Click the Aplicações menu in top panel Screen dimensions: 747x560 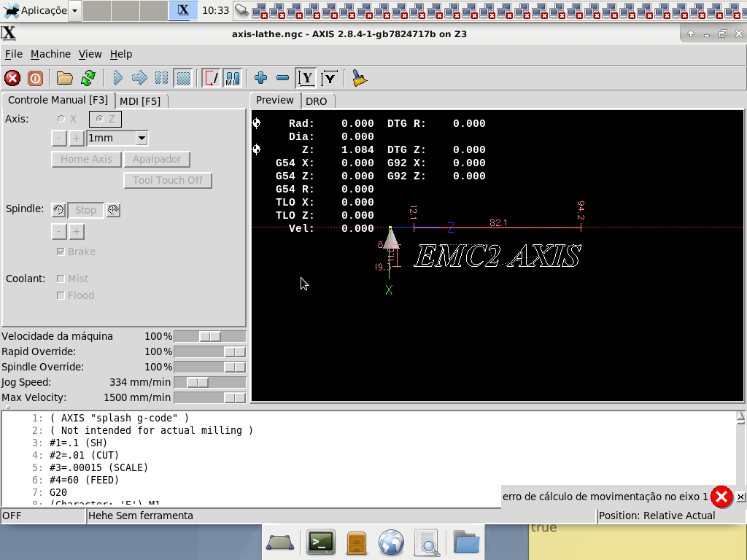click(35, 10)
